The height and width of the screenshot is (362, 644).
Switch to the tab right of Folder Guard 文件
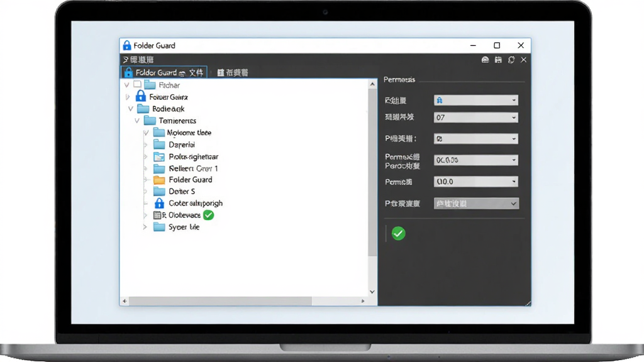(x=233, y=73)
